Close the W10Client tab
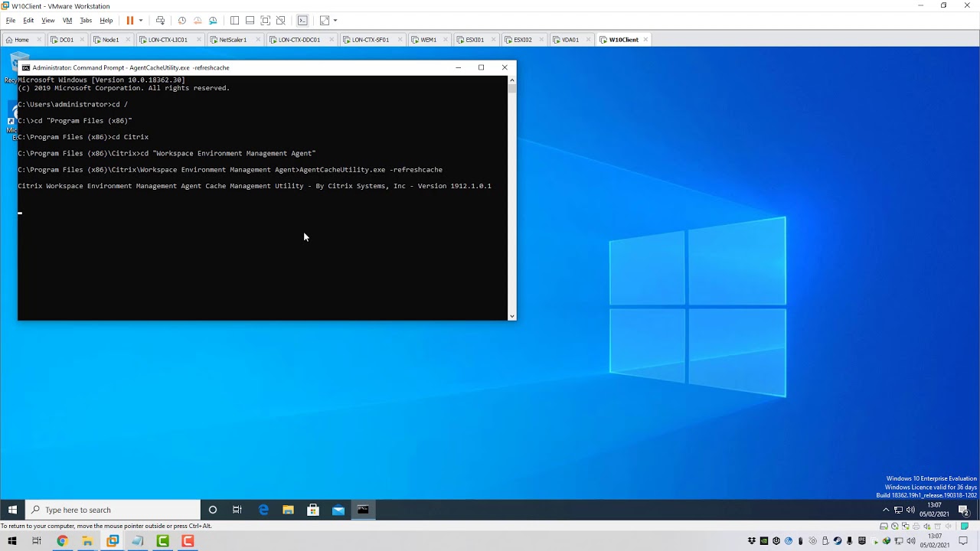The image size is (980, 551). pos(646,40)
